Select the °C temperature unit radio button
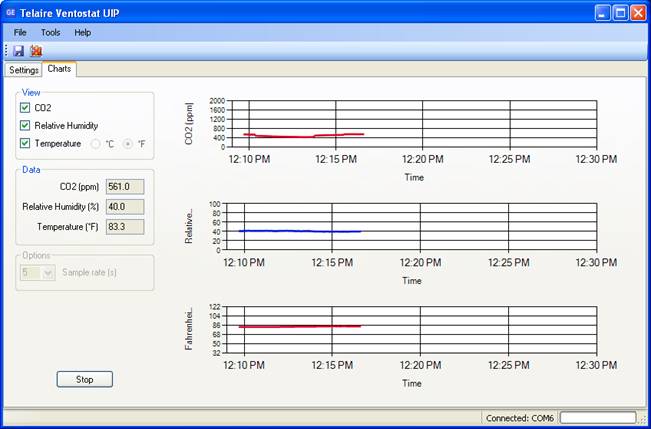This screenshot has height=429, width=651. pos(97,144)
